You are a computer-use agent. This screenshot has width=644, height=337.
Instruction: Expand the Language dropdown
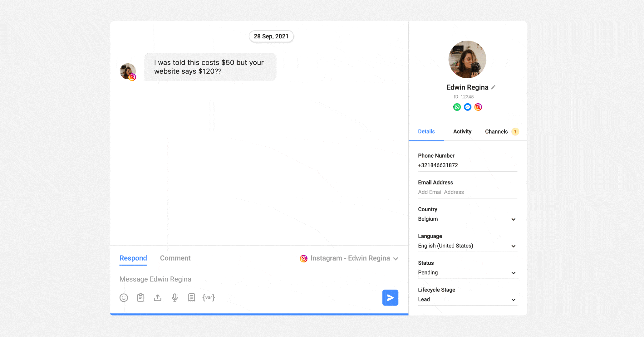pyautogui.click(x=514, y=246)
